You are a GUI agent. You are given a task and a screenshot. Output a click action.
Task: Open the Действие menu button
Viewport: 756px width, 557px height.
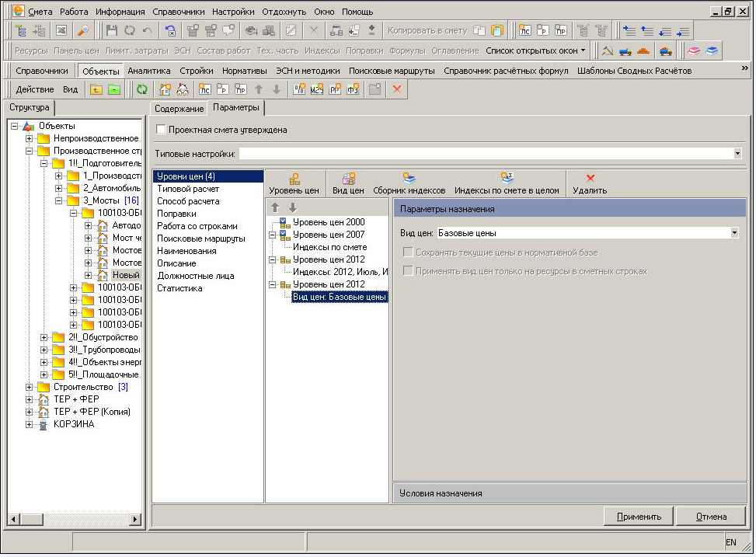tap(35, 89)
